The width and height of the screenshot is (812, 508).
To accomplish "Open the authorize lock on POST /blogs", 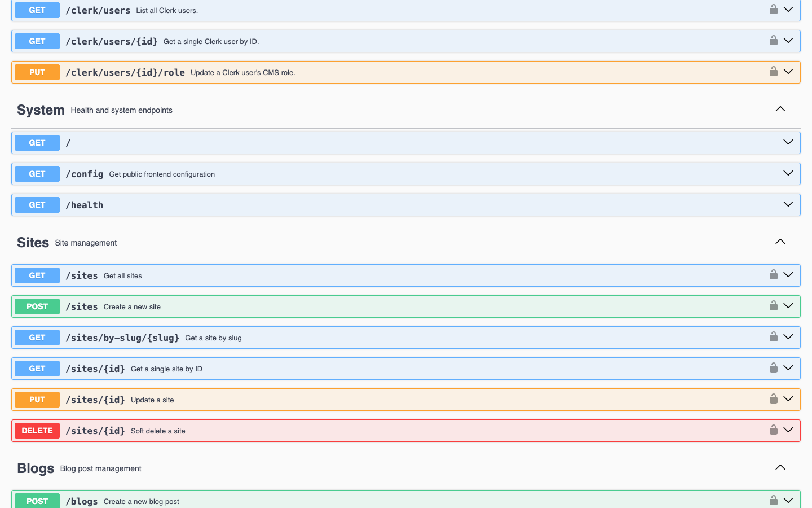I will pos(773,500).
